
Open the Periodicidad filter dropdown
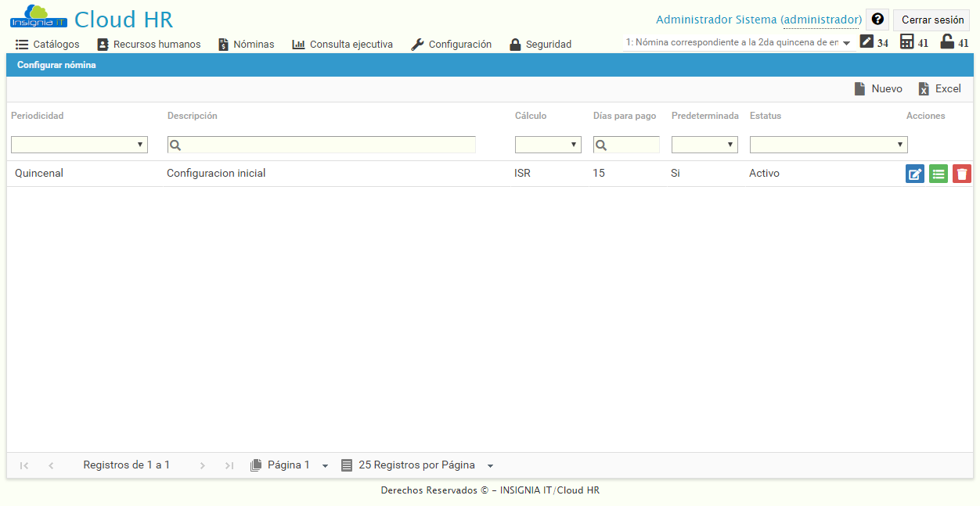(x=78, y=144)
